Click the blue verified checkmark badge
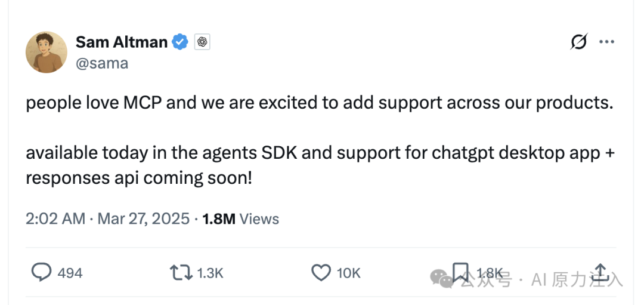644x305 pixels. coord(180,42)
